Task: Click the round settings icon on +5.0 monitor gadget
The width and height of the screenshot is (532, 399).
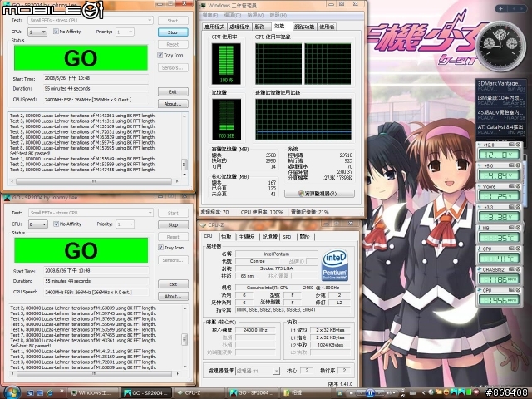Action: pos(518,165)
